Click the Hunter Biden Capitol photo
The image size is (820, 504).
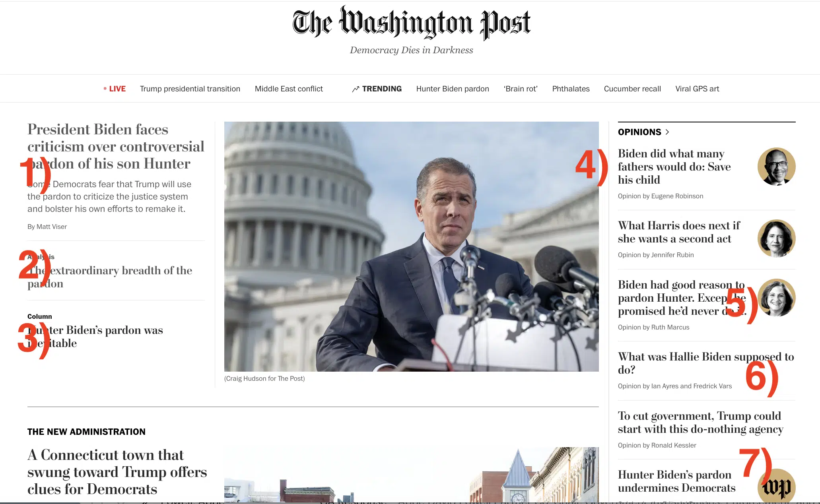(411, 246)
